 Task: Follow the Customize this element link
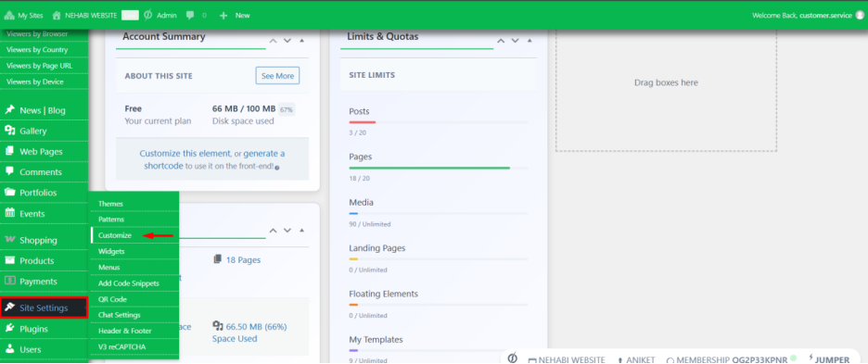tap(185, 153)
